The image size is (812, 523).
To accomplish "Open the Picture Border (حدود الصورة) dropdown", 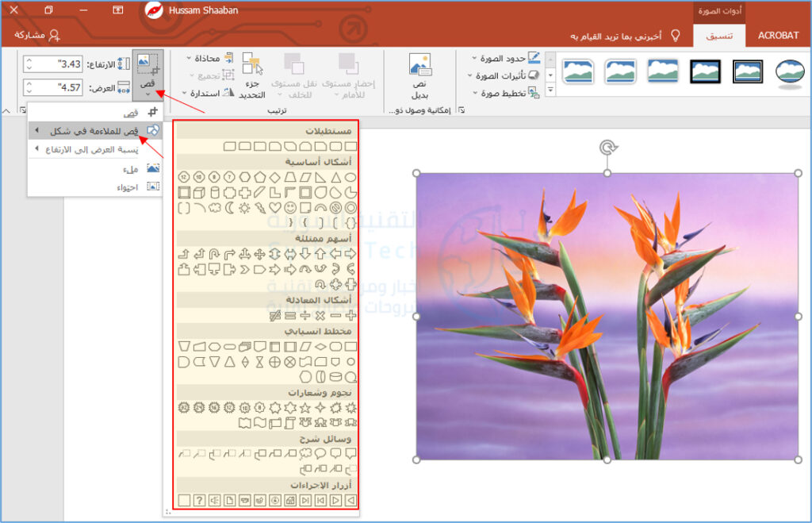I will pyautogui.click(x=506, y=59).
